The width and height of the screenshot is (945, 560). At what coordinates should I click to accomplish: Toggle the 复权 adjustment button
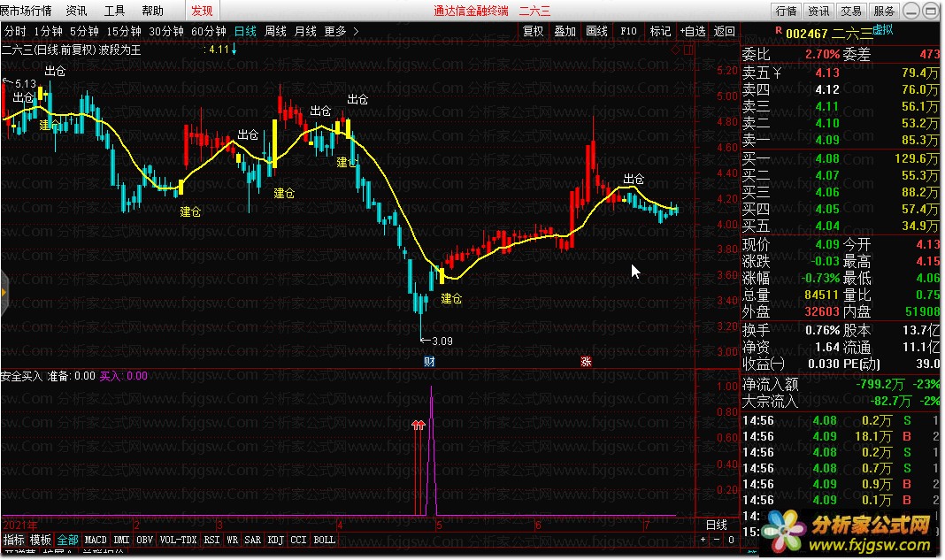click(533, 31)
